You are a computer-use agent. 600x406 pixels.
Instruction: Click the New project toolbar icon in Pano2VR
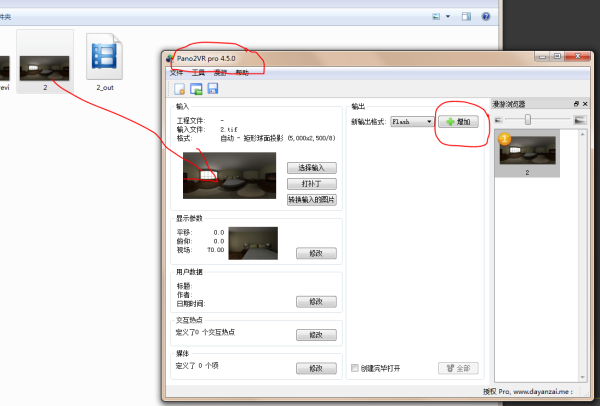[179, 89]
